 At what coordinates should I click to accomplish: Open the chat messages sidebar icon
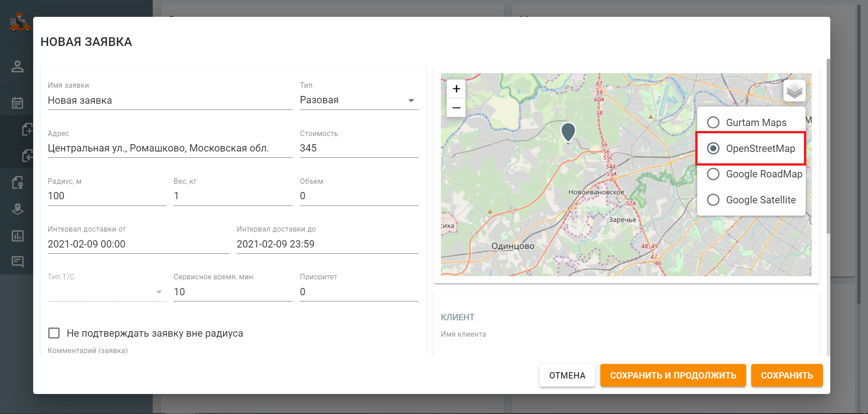tap(17, 262)
